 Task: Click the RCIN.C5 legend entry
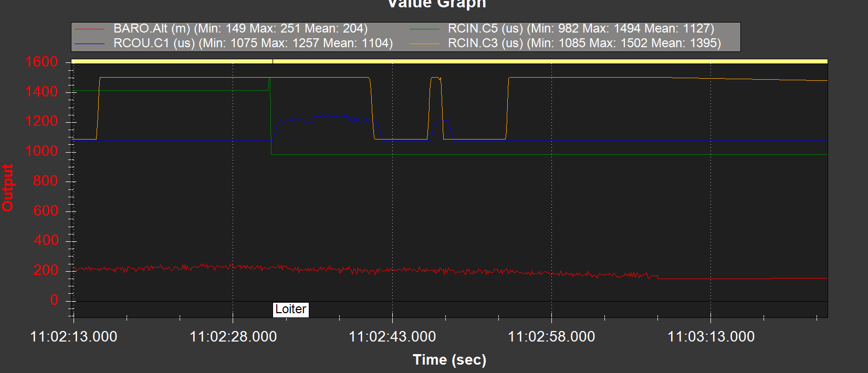point(562,28)
